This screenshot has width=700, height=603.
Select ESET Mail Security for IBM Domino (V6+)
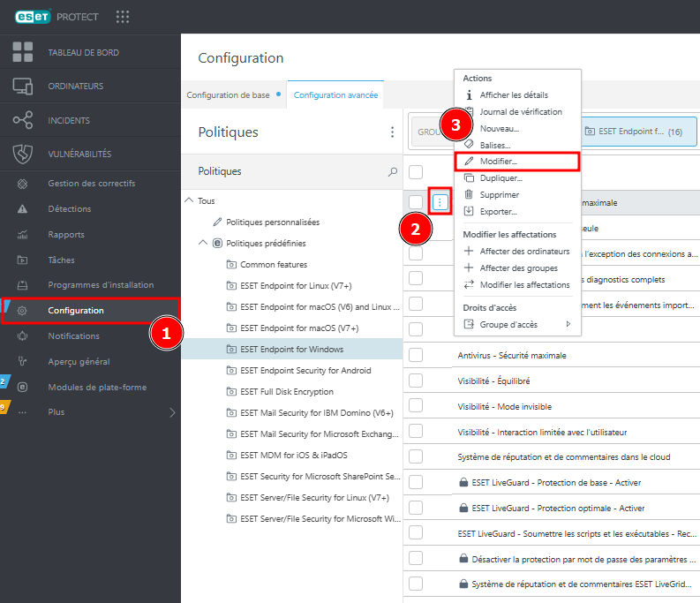[317, 412]
